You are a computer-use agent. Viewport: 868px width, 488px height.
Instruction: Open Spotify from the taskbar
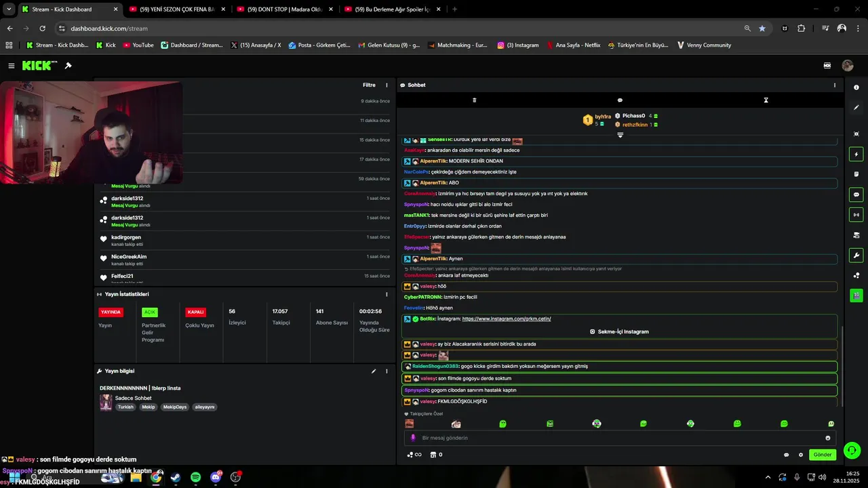coord(195,477)
